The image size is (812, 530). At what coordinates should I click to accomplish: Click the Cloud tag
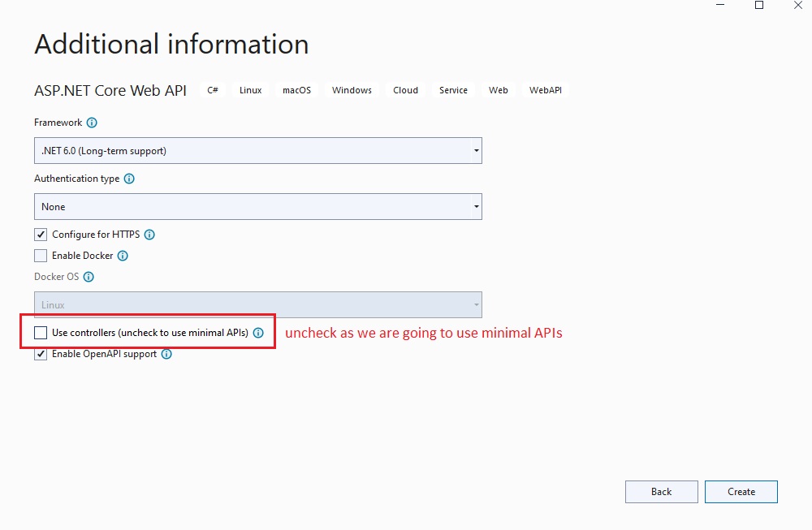pyautogui.click(x=405, y=90)
